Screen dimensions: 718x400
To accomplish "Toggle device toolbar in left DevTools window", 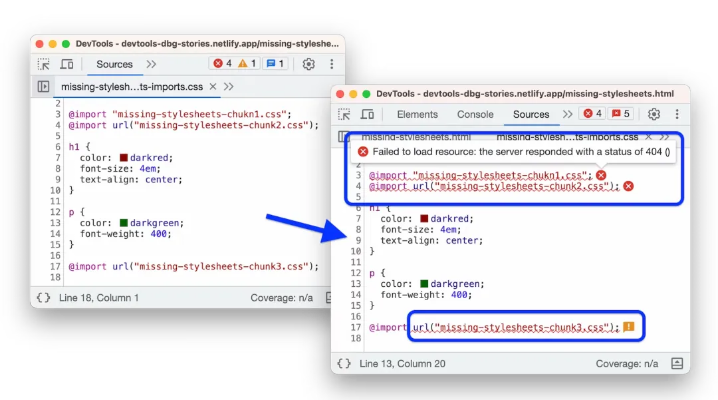I will coord(67,64).
